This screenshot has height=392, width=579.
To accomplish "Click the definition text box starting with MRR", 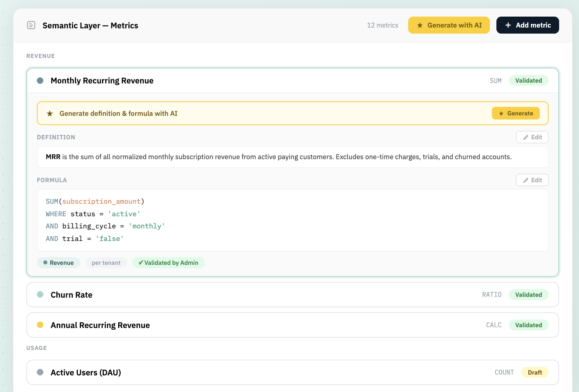I will coord(293,157).
